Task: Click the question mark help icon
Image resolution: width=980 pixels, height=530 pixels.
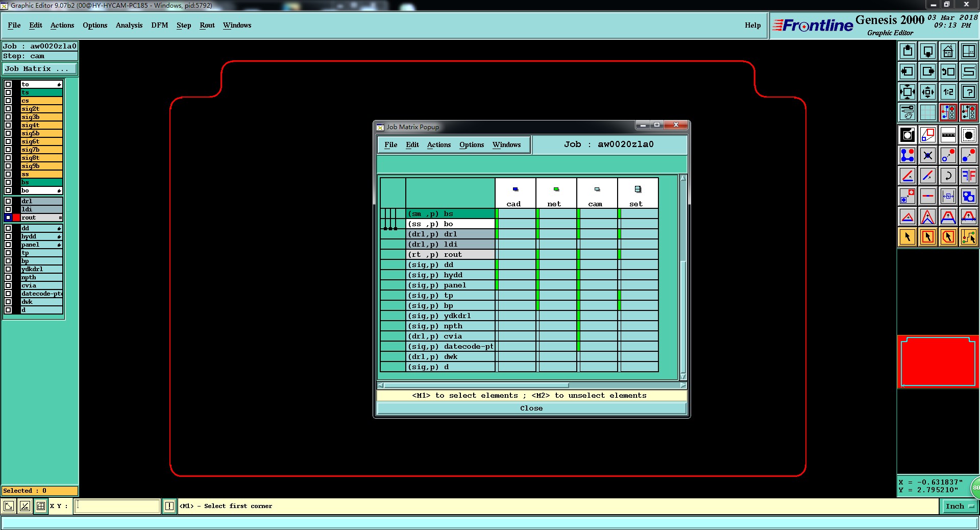Action: [x=969, y=92]
